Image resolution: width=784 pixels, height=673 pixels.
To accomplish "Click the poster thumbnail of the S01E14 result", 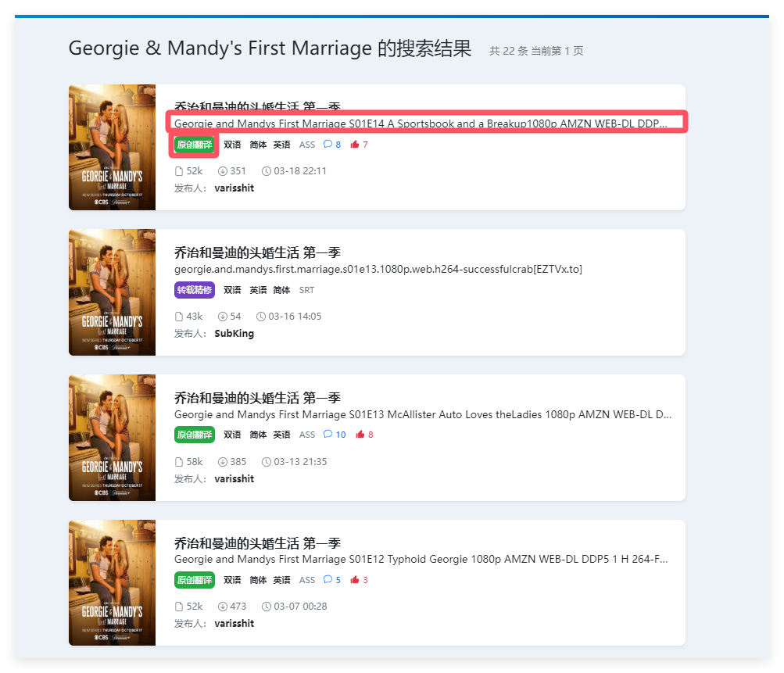I will click(112, 148).
